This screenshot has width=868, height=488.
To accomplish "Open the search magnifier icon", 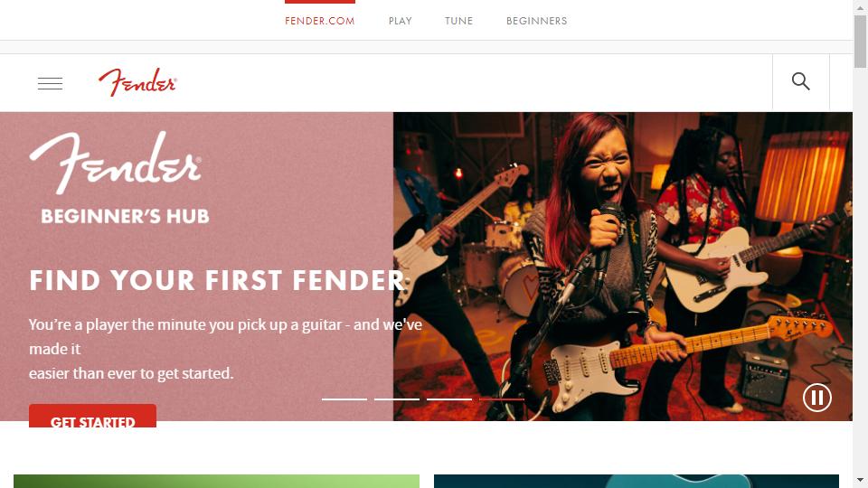I will 800,82.
